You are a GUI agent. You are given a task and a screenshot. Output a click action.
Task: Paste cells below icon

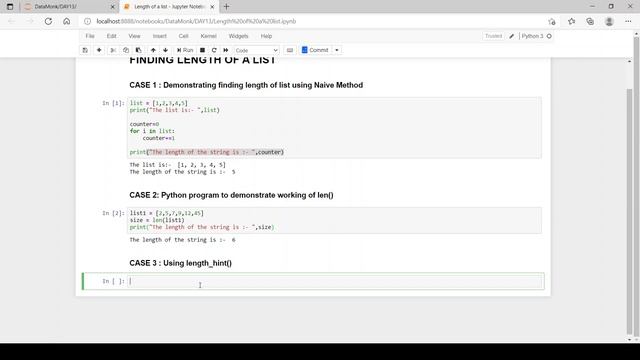click(x=139, y=50)
